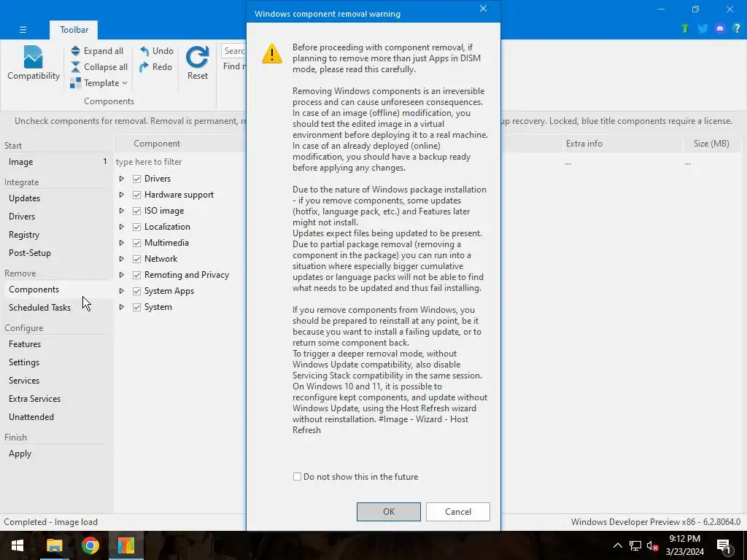Open the help question mark icon
This screenshot has height=560, width=747.
[737, 28]
